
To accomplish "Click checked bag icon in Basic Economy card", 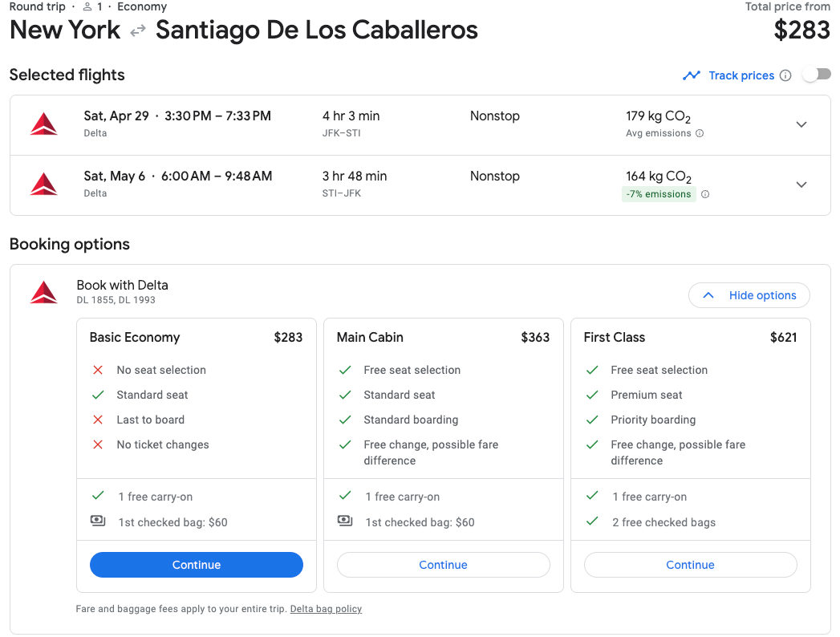I will (98, 521).
